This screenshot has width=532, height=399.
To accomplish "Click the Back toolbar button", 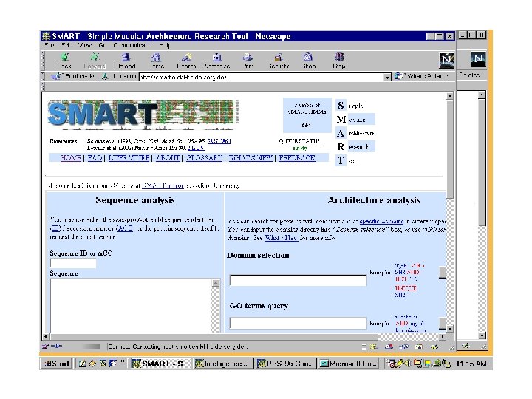I will [64, 61].
